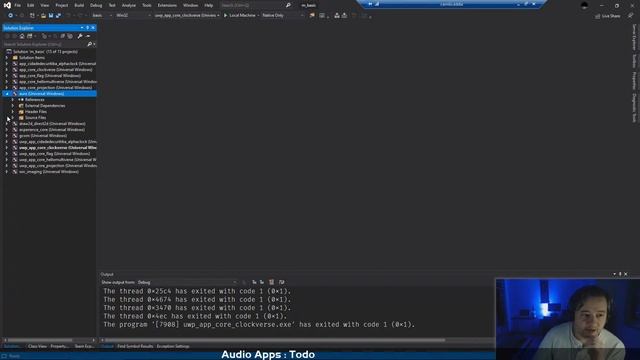Click the Start Debugging green play icon
The width and height of the screenshot is (640, 360).
pyautogui.click(x=225, y=16)
